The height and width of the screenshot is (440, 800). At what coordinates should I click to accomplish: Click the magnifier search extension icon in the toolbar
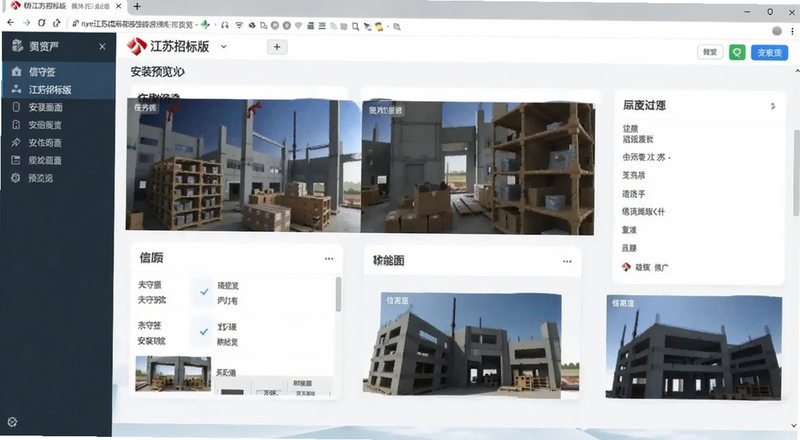click(355, 26)
